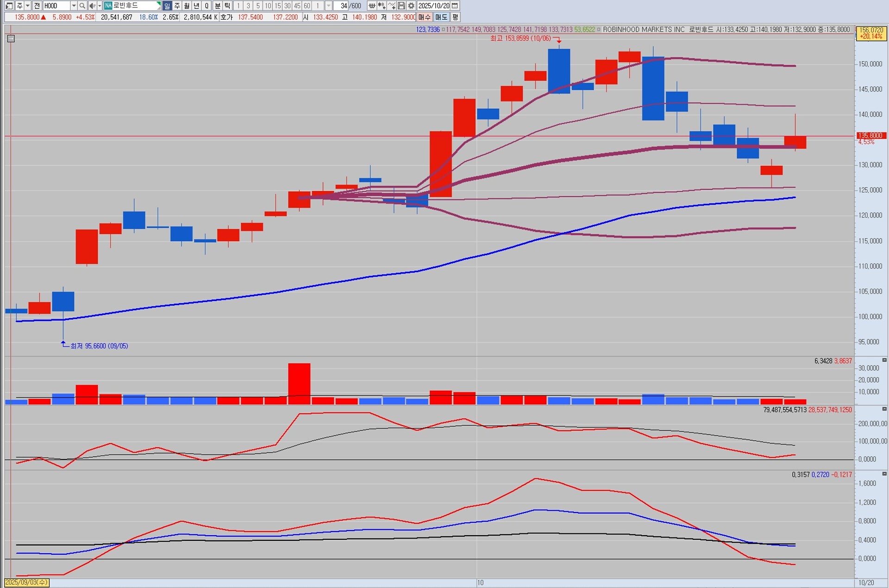Open dropdown arrow next to speaker icon
The width and height of the screenshot is (889, 588).
(100, 6)
